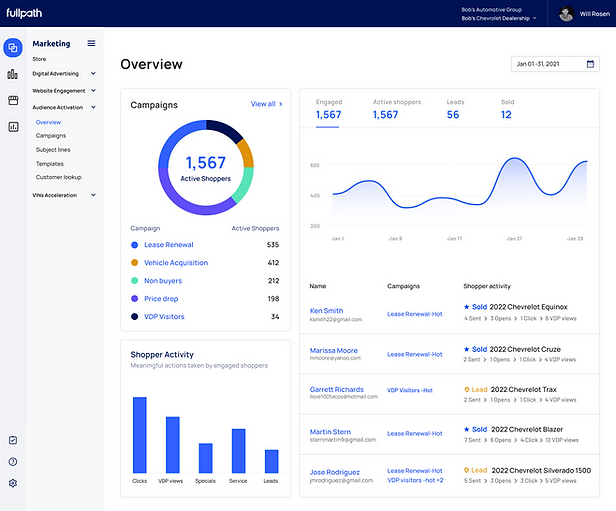Screen dimensions: 616x511
Task: Open Ken Smith shopper profile
Action: (x=326, y=310)
